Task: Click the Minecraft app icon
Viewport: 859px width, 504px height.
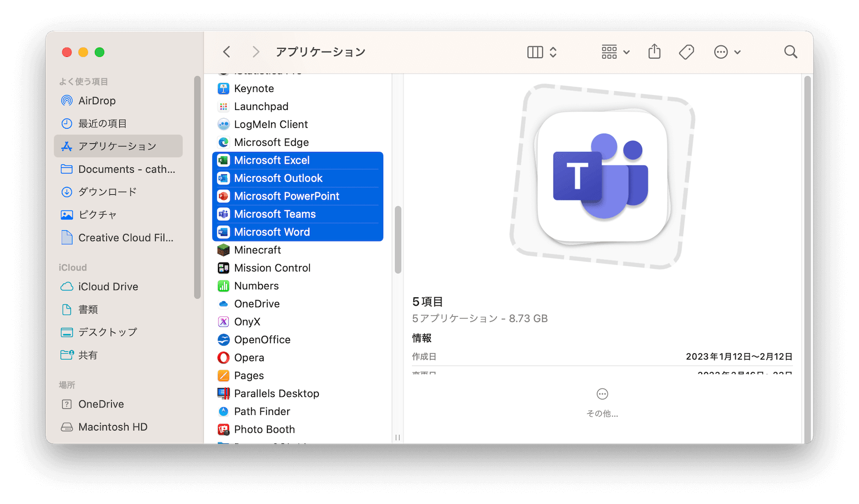Action: click(223, 250)
